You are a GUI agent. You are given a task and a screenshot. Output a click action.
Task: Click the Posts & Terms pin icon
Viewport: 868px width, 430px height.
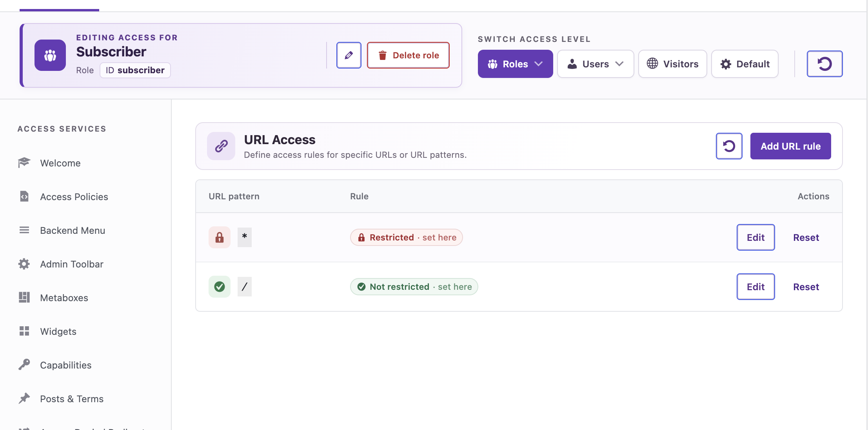click(x=24, y=398)
